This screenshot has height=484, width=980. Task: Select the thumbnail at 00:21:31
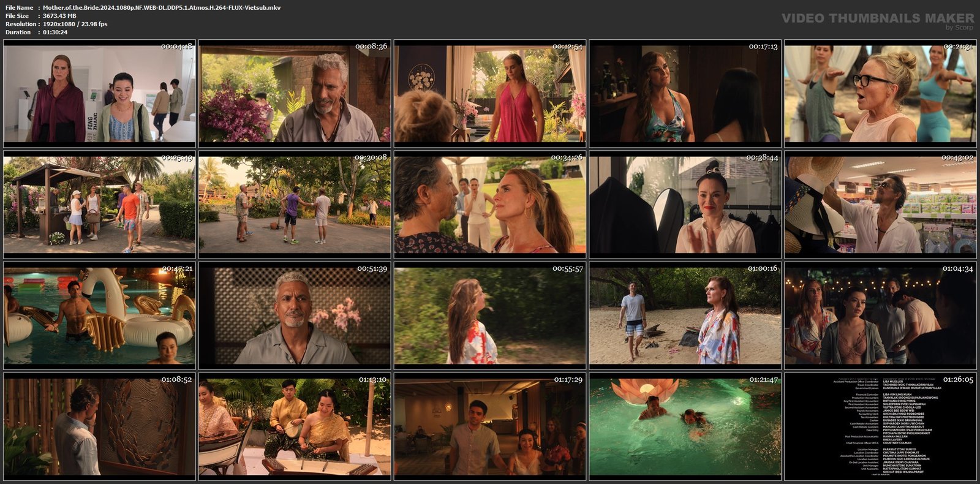click(881, 94)
